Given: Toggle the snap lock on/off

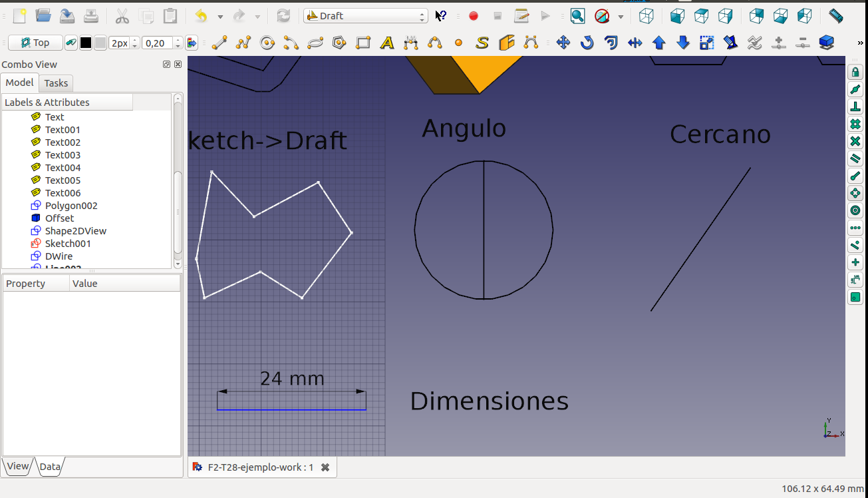Looking at the screenshot, I should (855, 72).
